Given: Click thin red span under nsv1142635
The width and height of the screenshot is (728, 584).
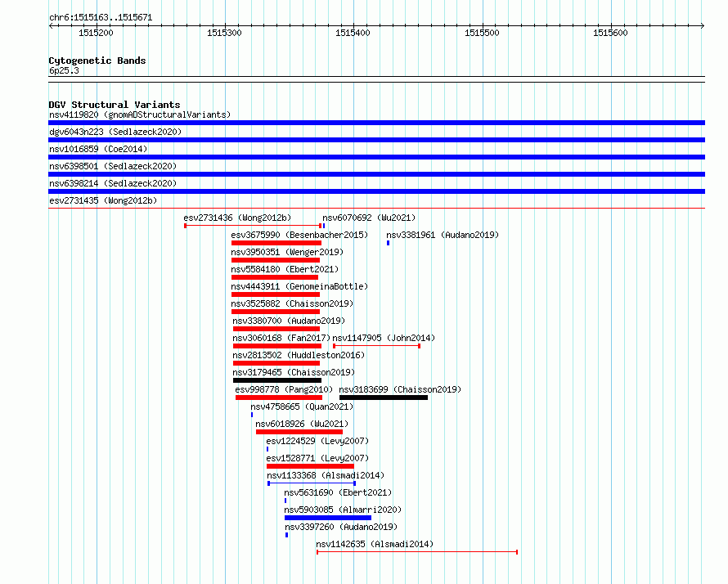Looking at the screenshot, I should point(417,552).
